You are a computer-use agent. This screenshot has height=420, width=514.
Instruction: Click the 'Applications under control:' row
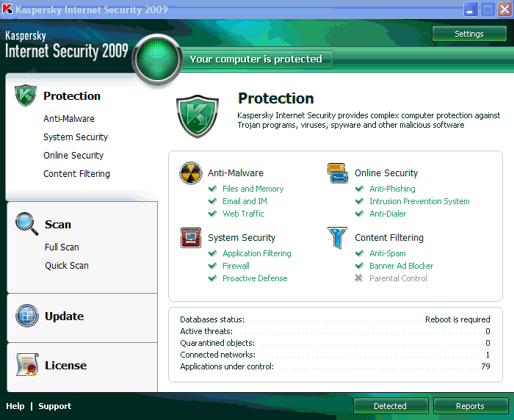(335, 366)
